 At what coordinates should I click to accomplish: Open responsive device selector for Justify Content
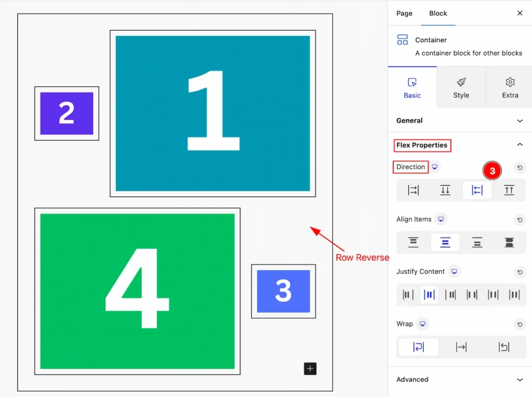pyautogui.click(x=454, y=271)
